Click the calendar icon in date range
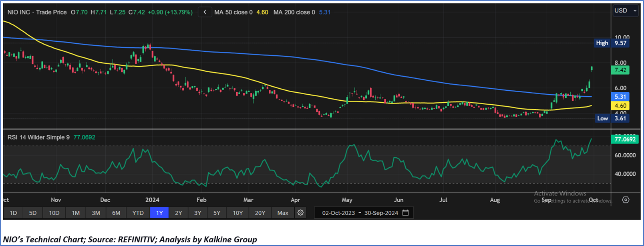Image resolution: width=644 pixels, height=246 pixels. click(405, 213)
